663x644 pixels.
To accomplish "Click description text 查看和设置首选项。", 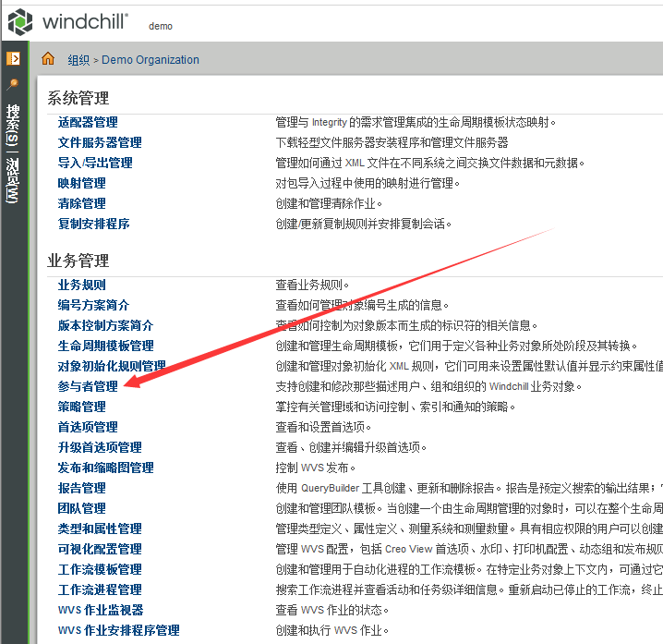I will 323,427.
